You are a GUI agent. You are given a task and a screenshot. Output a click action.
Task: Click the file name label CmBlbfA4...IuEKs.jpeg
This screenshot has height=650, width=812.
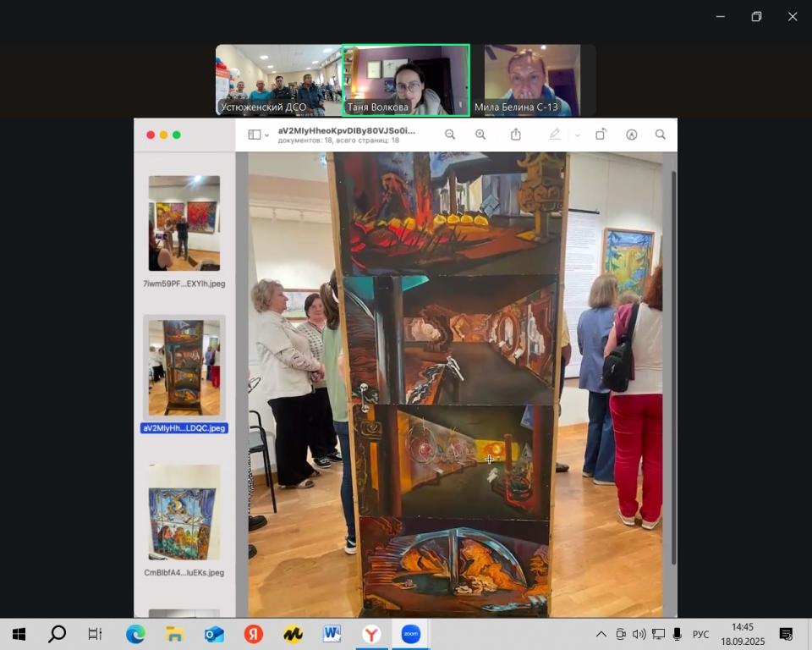[x=184, y=573]
